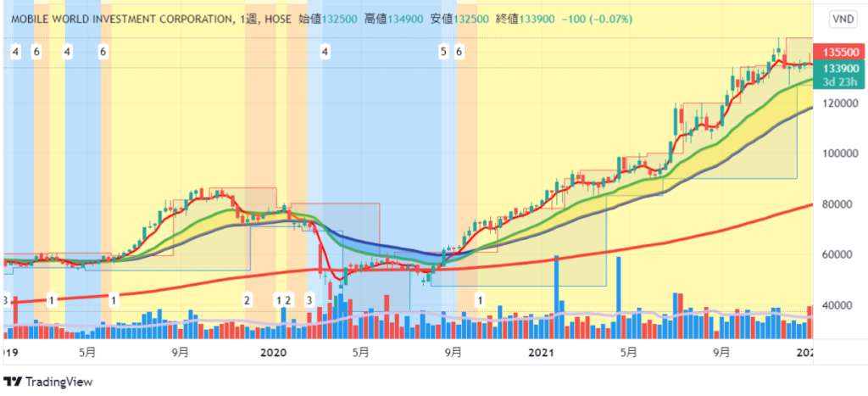This screenshot has height=396, width=868.
Task: Select the red 135500 price label
Action: pos(840,53)
